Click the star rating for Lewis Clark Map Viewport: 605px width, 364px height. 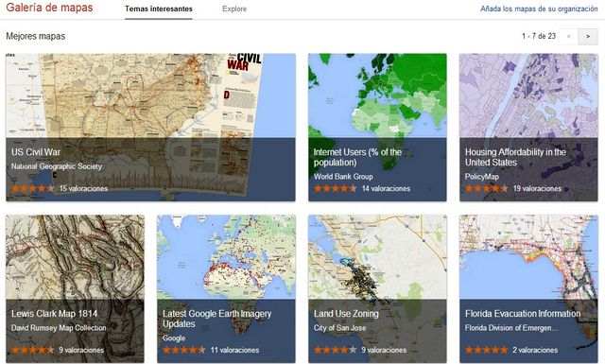click(x=32, y=350)
